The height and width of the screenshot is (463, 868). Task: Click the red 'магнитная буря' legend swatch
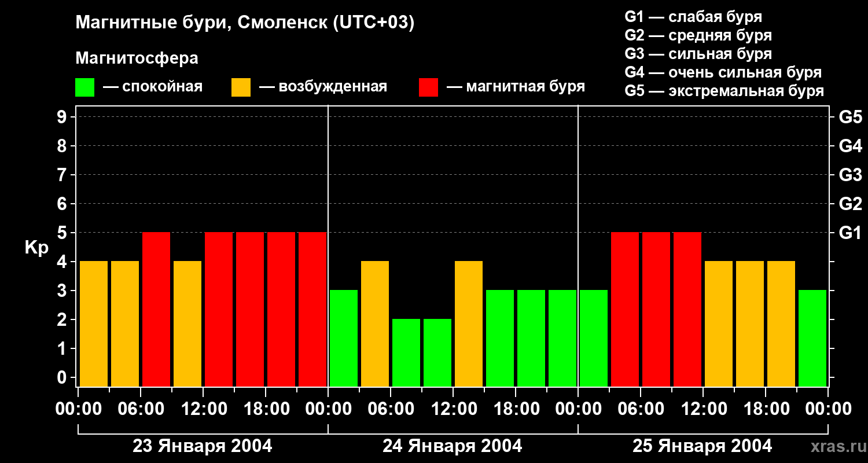click(x=428, y=87)
